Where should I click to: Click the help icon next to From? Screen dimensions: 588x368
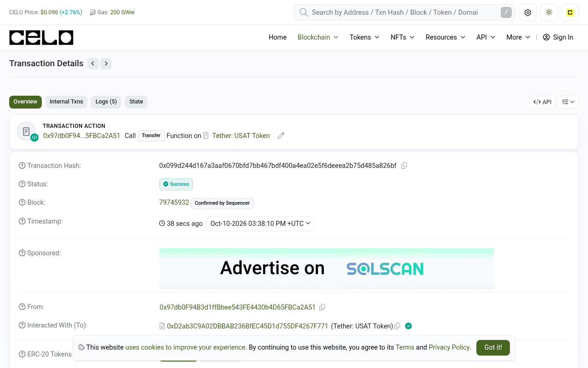(22, 307)
